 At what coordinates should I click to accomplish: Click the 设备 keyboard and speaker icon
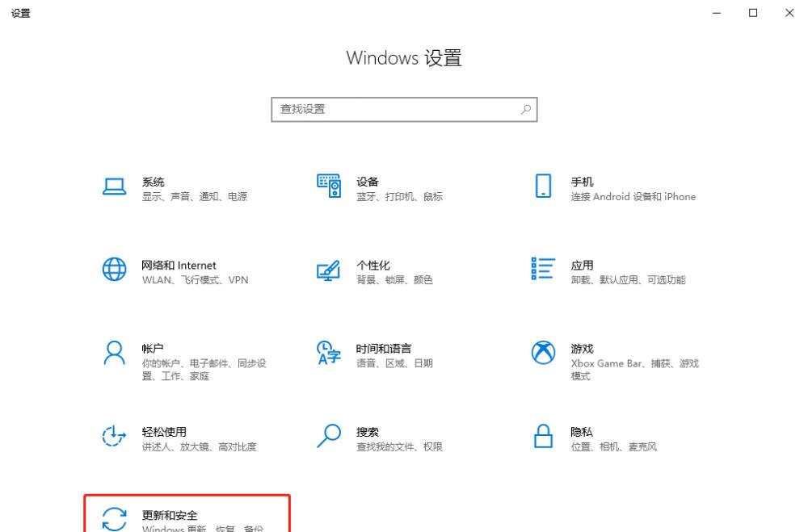coord(329,186)
